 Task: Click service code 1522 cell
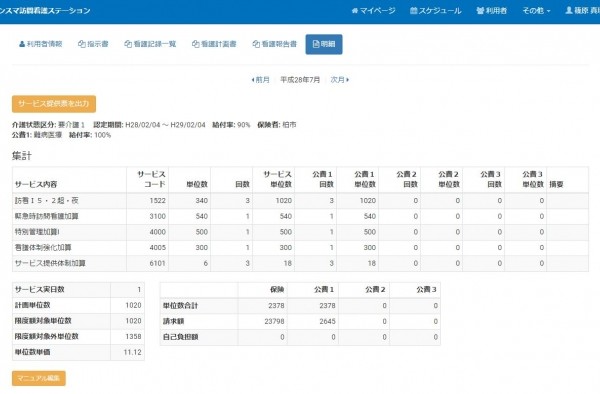coord(148,201)
